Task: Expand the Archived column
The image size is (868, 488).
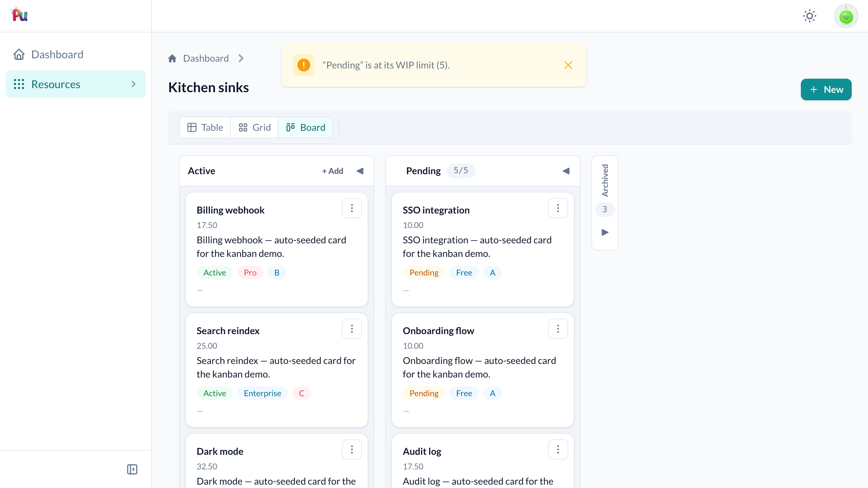Action: (x=605, y=232)
